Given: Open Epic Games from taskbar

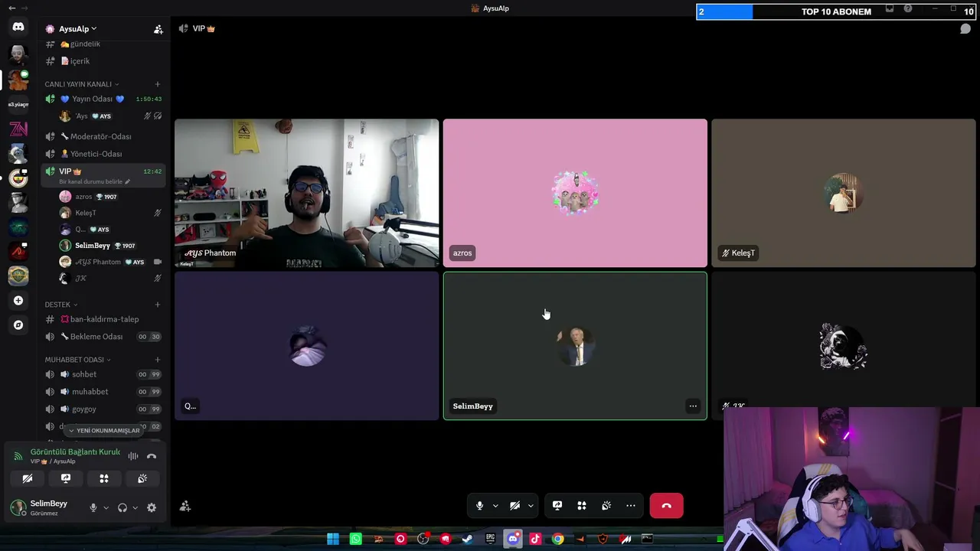Looking at the screenshot, I should (490, 539).
